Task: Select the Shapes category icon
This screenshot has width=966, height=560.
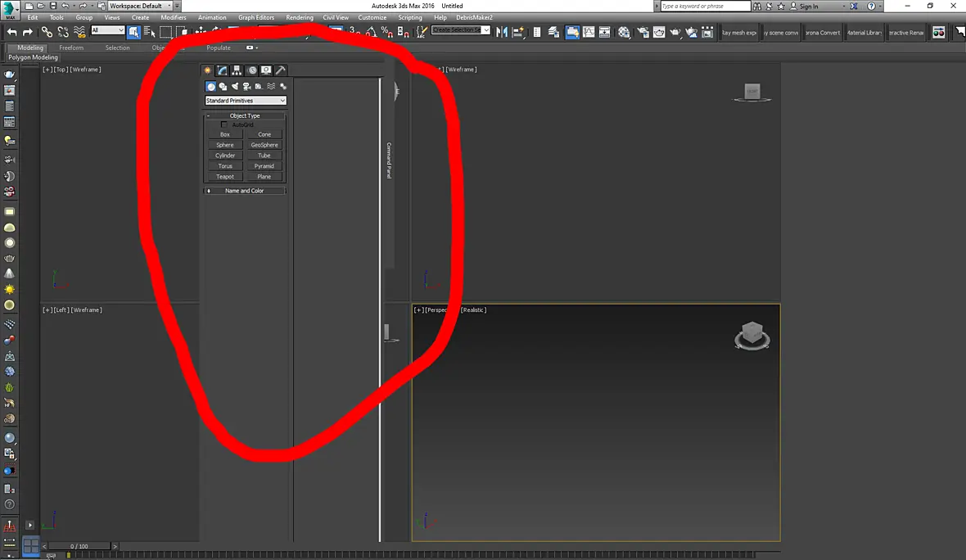Action: 223,86
